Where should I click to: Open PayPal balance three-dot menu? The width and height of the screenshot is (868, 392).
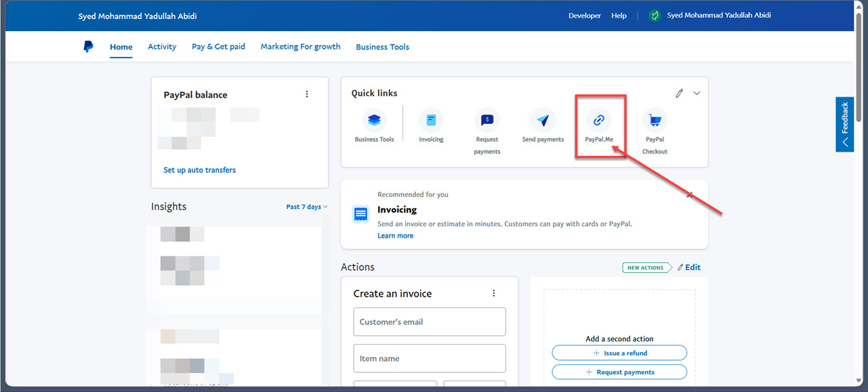[307, 94]
